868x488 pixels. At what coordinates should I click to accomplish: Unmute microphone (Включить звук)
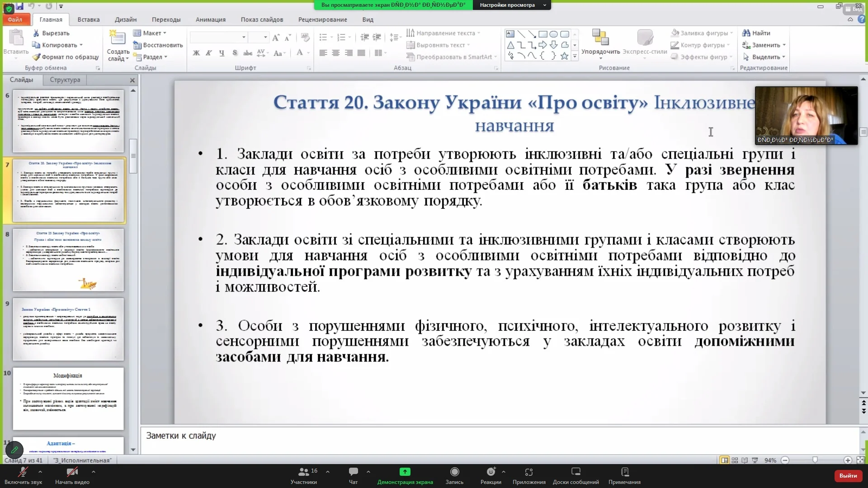pyautogui.click(x=23, y=472)
